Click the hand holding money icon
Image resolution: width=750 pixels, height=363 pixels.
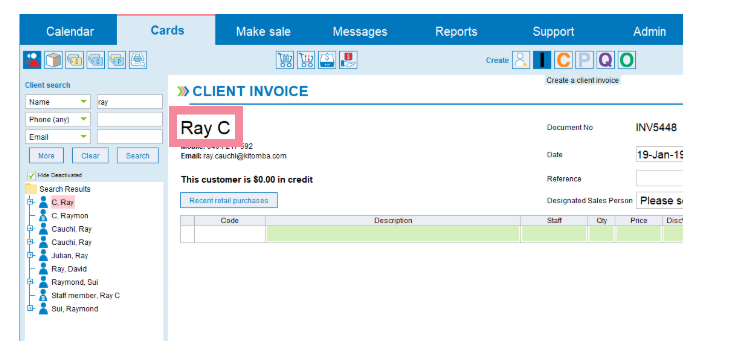point(348,60)
